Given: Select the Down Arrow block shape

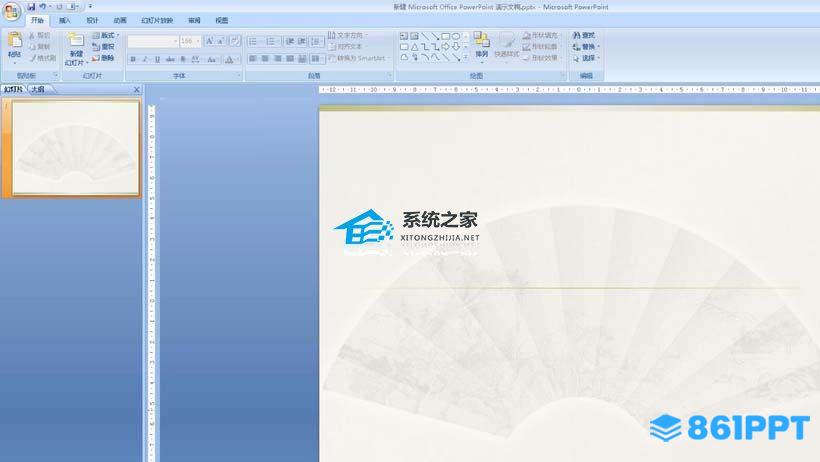Looking at the screenshot, I should coord(456,47).
